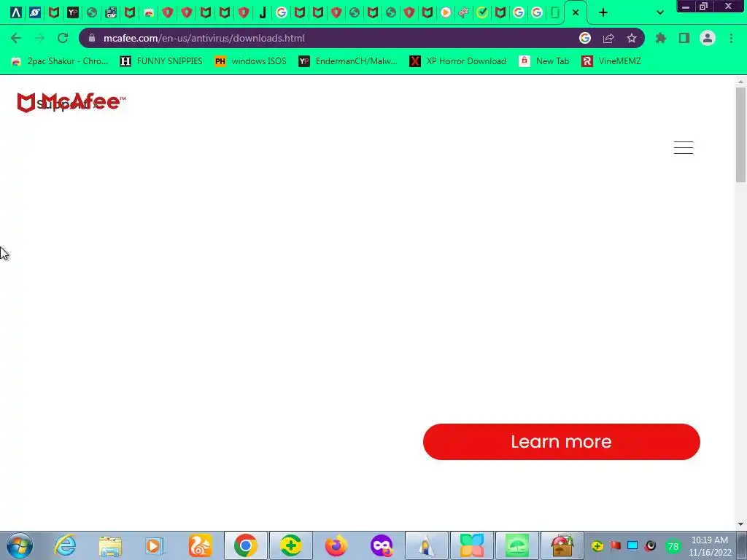Bookmark this page with the star icon
This screenshot has width=747, height=560.
pyautogui.click(x=632, y=38)
